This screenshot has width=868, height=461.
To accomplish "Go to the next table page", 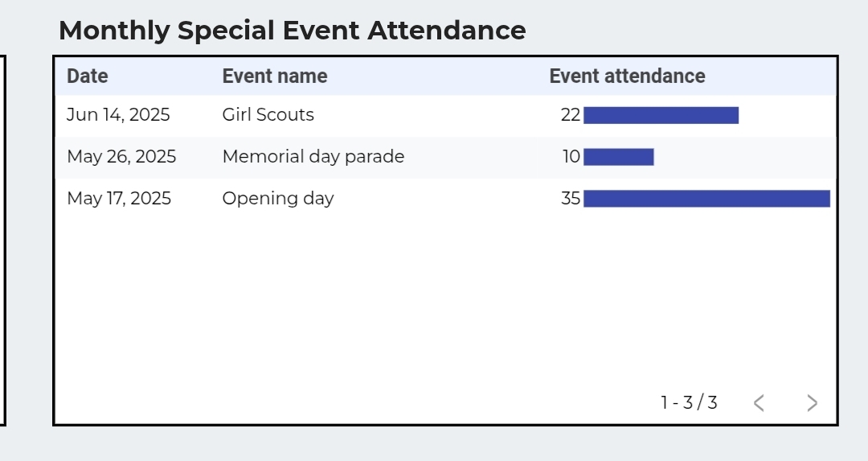I will pyautogui.click(x=812, y=403).
